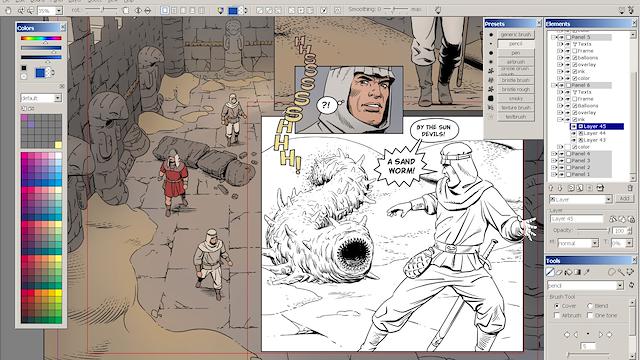640x360 pixels.
Task: Toggle the Panel 4 checkbox
Action: 568,154
